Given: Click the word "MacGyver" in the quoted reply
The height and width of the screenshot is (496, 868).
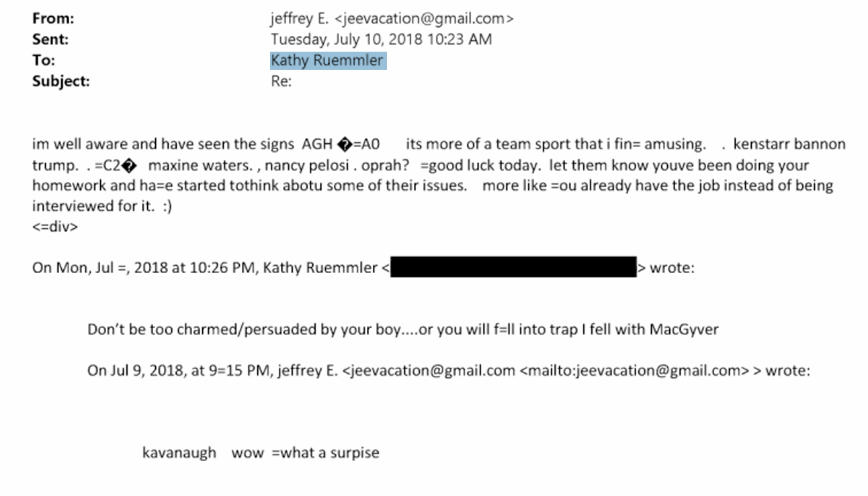Looking at the screenshot, I should 684,330.
